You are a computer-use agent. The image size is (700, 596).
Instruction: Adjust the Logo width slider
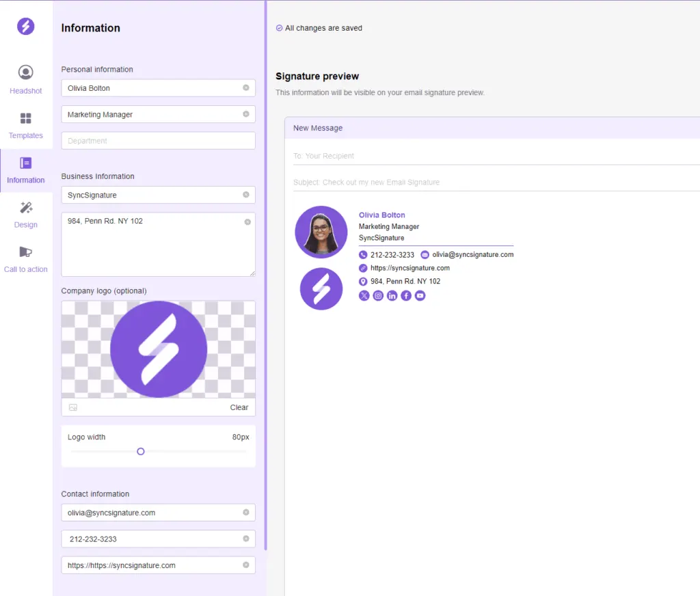point(140,451)
